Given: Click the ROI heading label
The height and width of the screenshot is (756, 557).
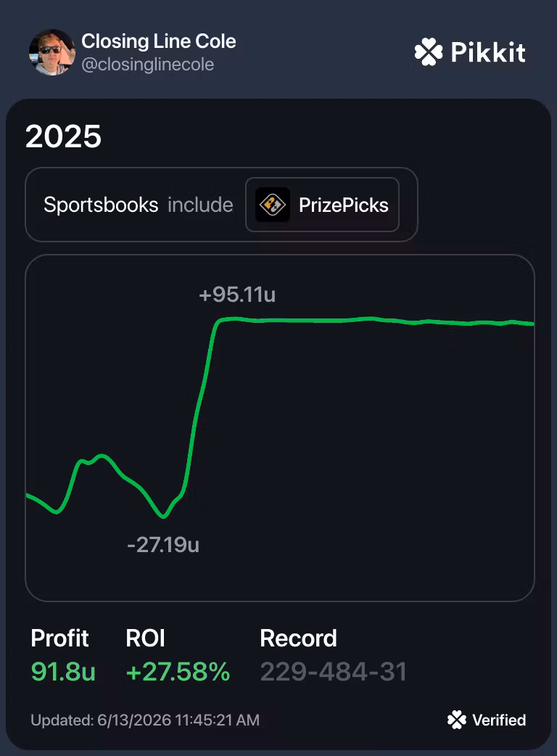Looking at the screenshot, I should (x=145, y=638).
